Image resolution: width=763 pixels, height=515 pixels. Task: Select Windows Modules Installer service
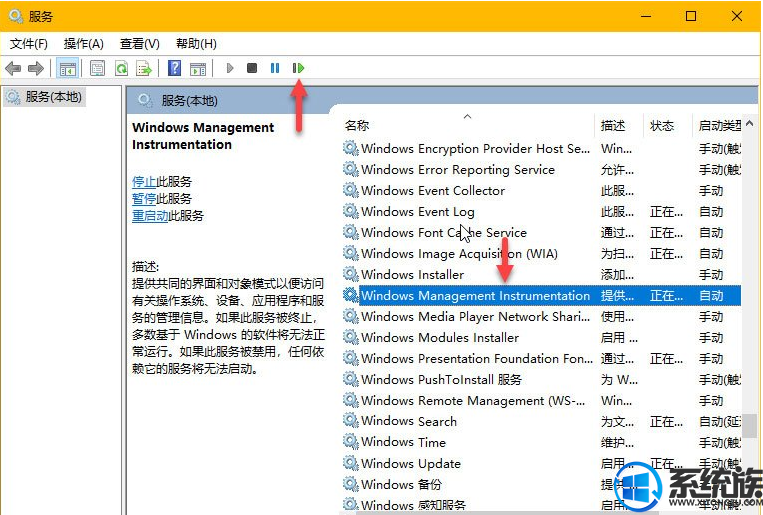(542, 337)
